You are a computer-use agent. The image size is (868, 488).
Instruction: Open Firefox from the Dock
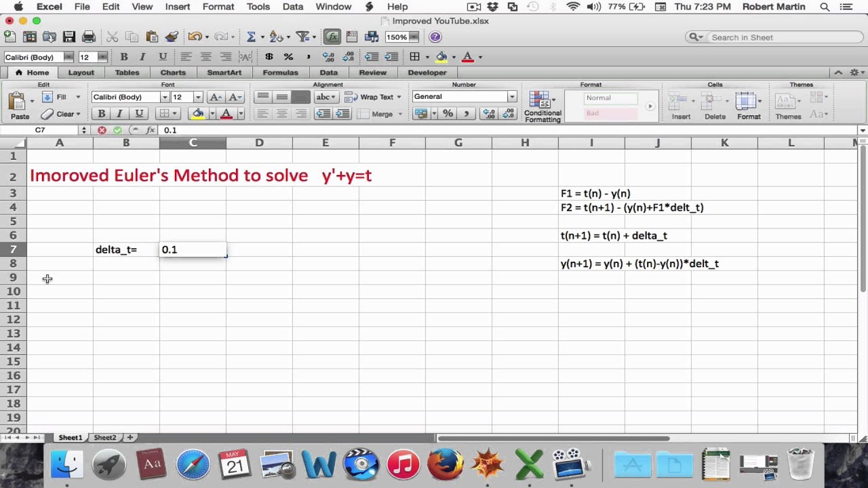coord(446,465)
